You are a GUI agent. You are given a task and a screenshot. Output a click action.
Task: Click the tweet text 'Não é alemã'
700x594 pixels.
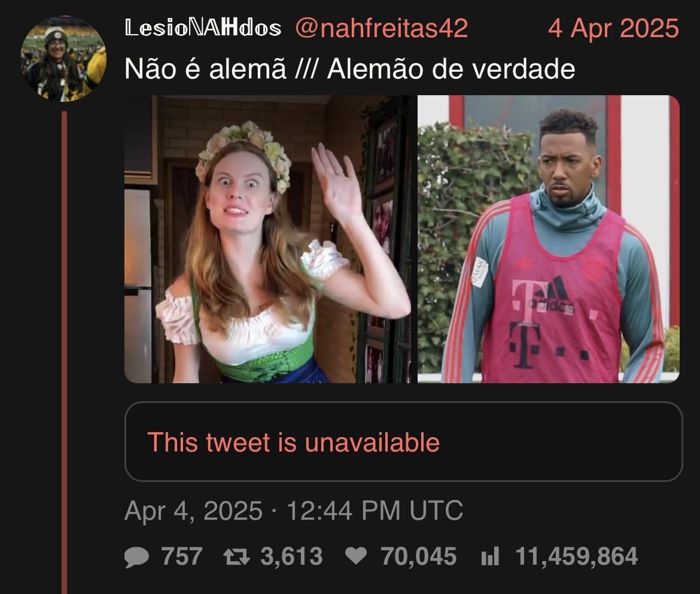click(x=205, y=69)
